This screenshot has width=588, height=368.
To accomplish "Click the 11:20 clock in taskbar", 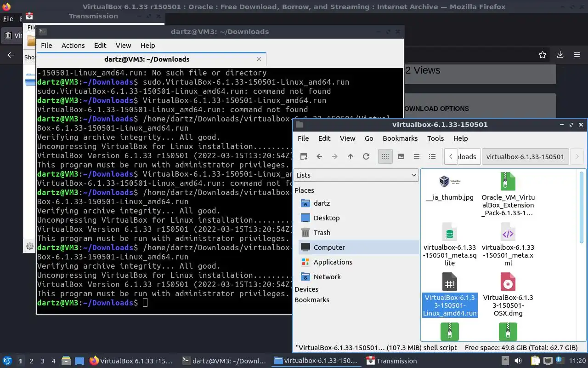I will click(x=577, y=361).
